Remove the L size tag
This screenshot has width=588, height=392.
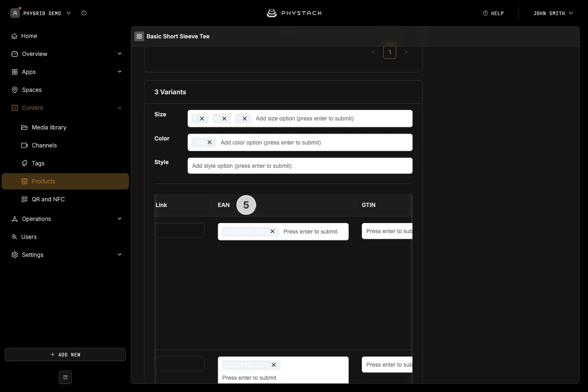245,118
